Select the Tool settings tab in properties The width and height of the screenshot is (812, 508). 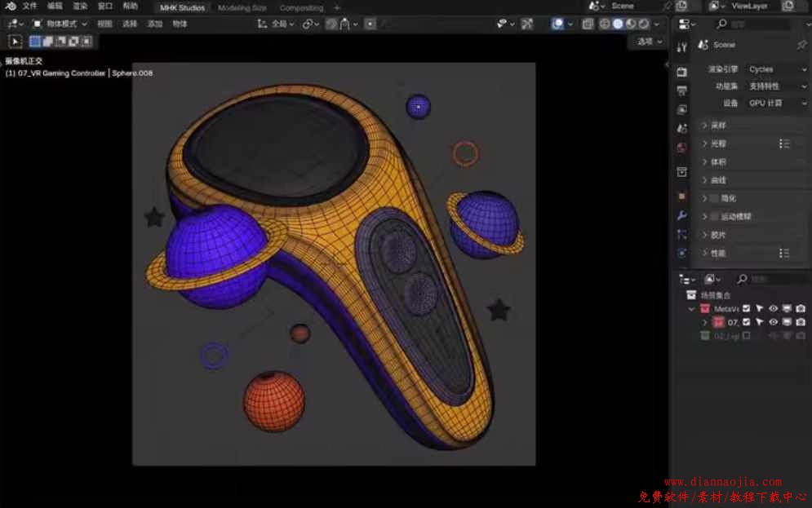(x=682, y=47)
